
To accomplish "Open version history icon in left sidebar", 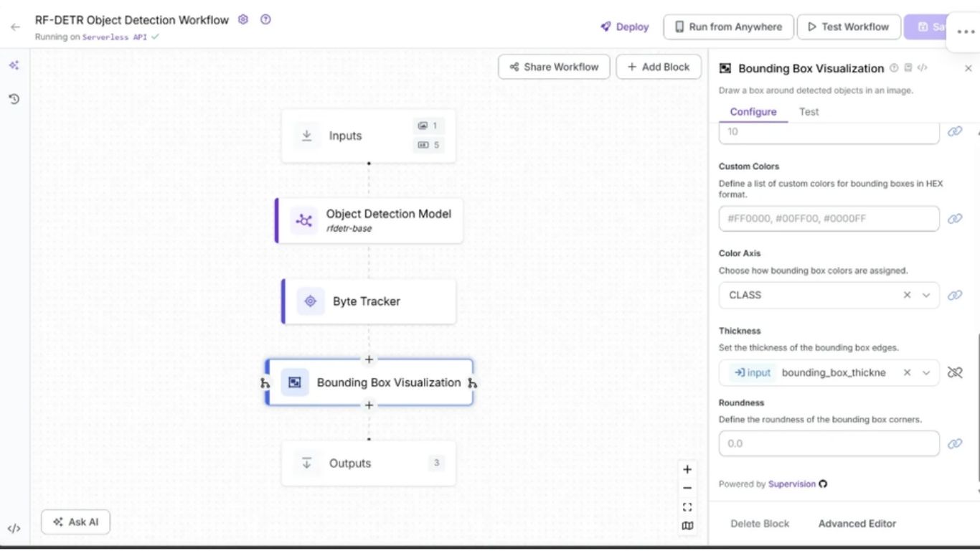I will click(14, 99).
